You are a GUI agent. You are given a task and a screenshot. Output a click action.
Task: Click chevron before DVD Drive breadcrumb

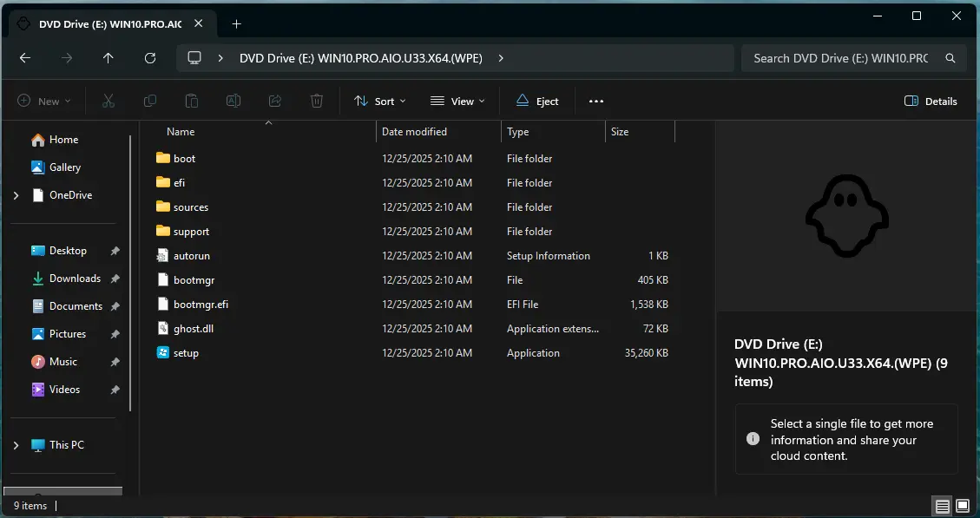[x=220, y=58]
